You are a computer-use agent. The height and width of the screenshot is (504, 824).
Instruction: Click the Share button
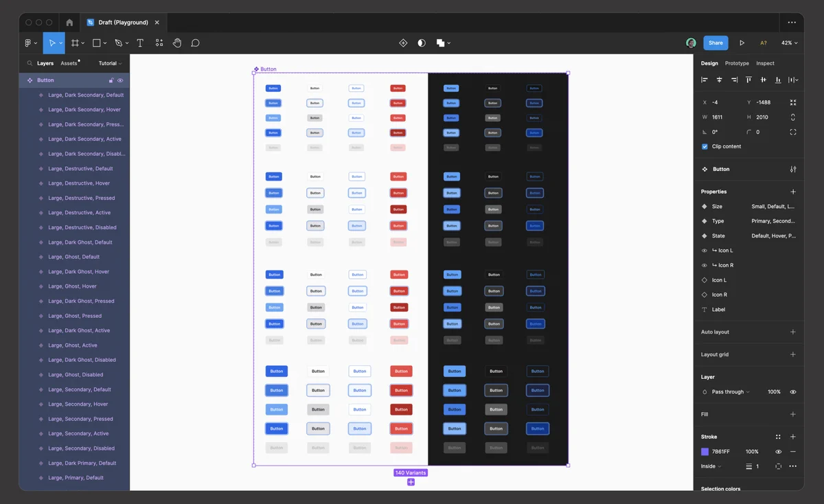[x=716, y=43]
